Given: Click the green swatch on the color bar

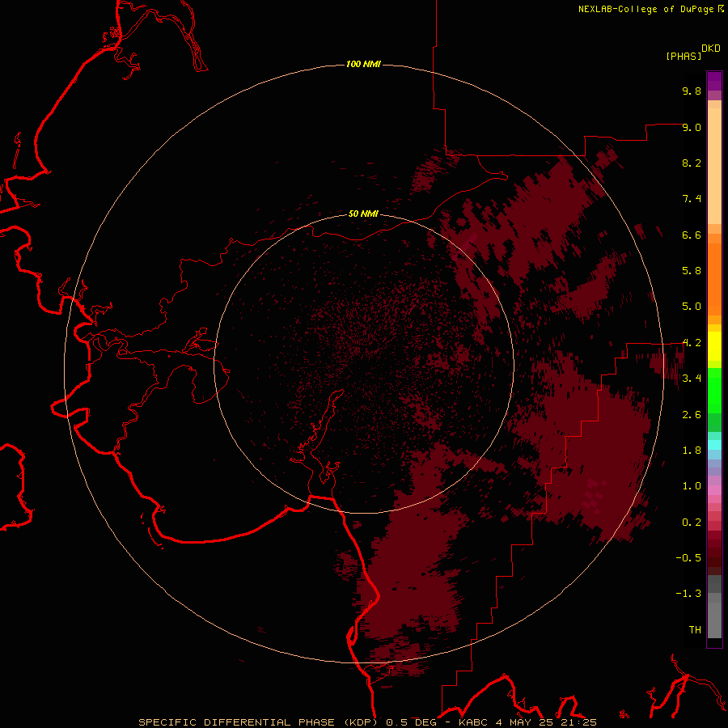Looking at the screenshot, I should click(x=714, y=390).
